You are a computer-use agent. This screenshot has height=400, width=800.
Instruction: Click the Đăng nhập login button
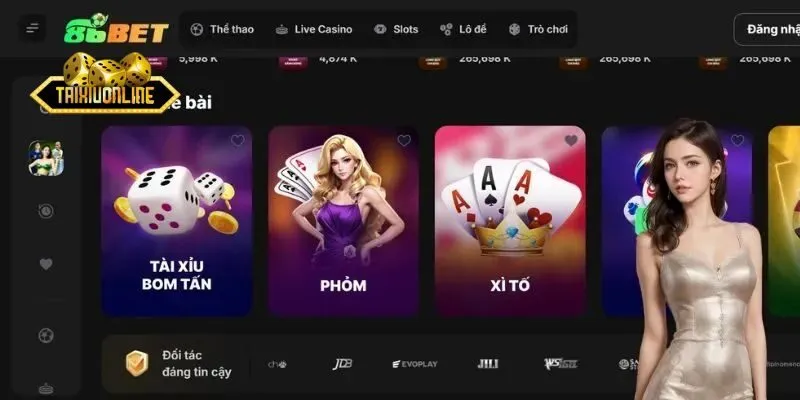(767, 30)
